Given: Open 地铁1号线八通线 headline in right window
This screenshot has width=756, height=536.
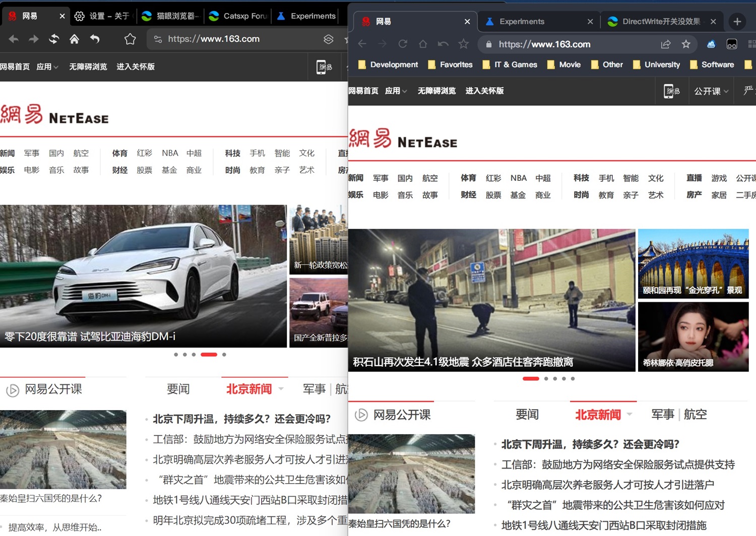Looking at the screenshot, I should (604, 525).
